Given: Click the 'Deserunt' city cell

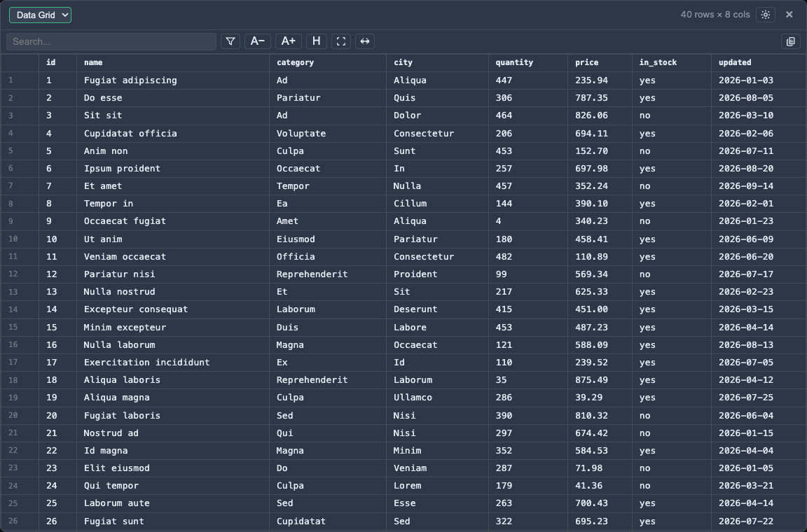Looking at the screenshot, I should pyautogui.click(x=437, y=309).
